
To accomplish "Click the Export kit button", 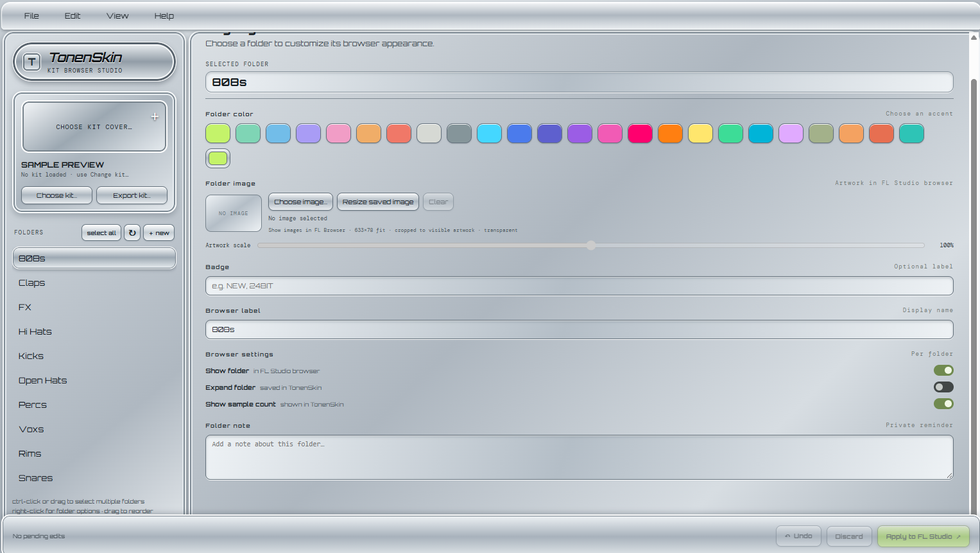I will click(x=132, y=195).
